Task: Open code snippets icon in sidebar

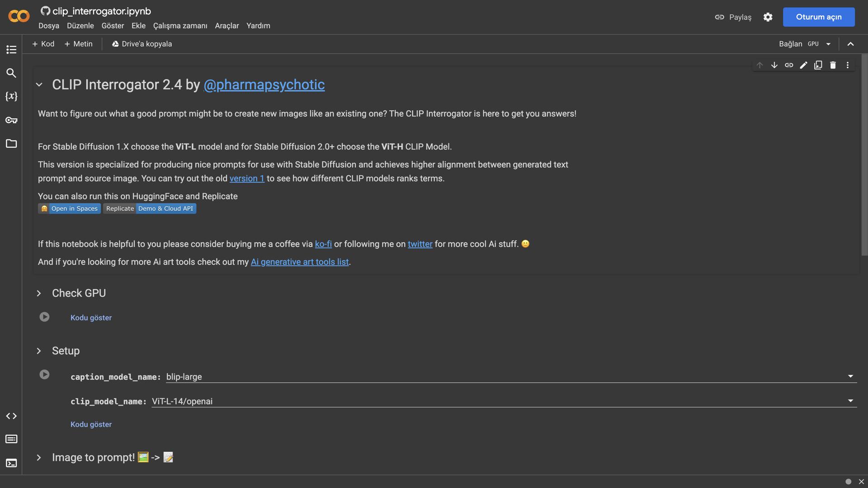Action: (11, 416)
